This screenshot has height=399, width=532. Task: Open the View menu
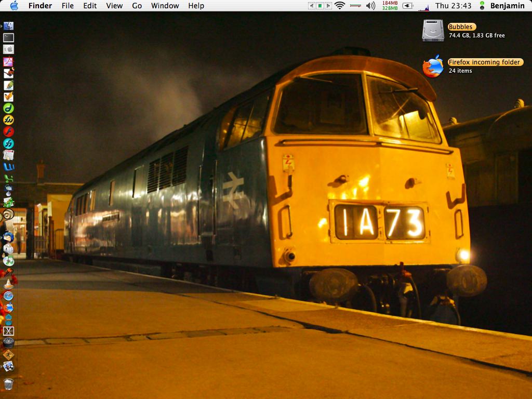114,6
